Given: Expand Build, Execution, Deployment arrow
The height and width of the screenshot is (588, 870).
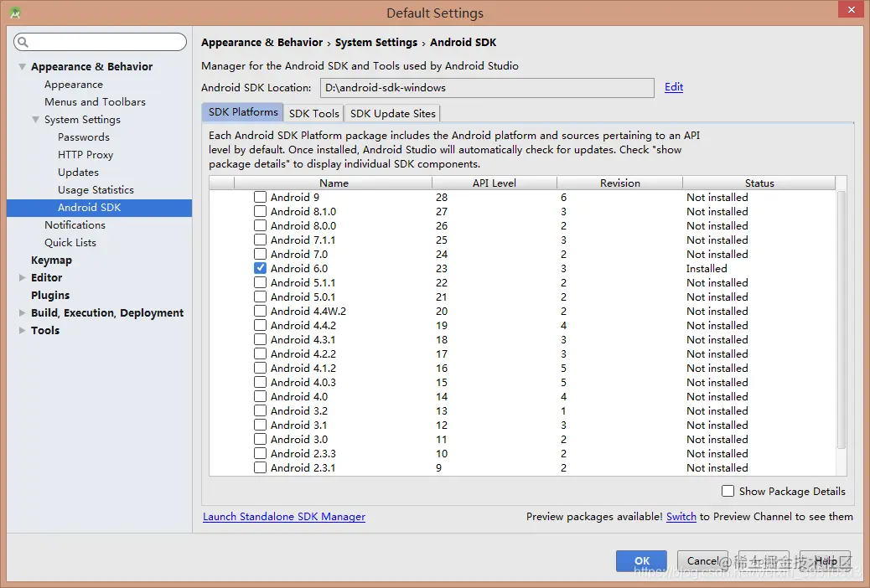Looking at the screenshot, I should tap(22, 313).
